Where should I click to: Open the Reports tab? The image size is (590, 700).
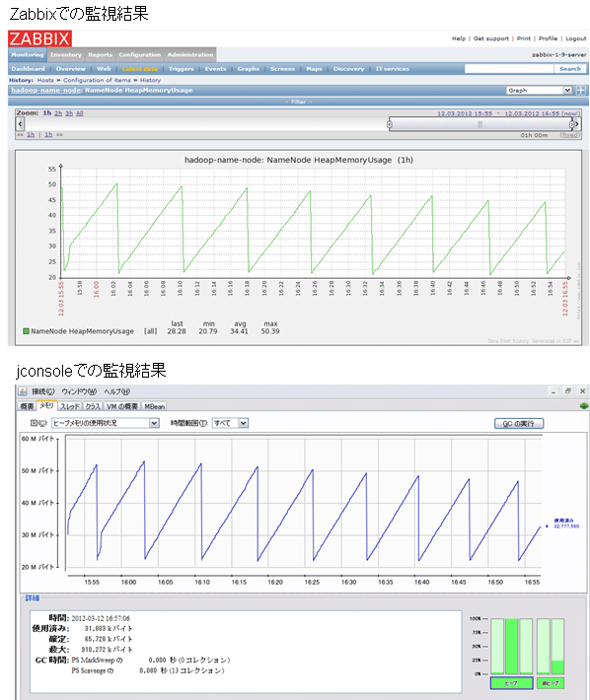[100, 54]
